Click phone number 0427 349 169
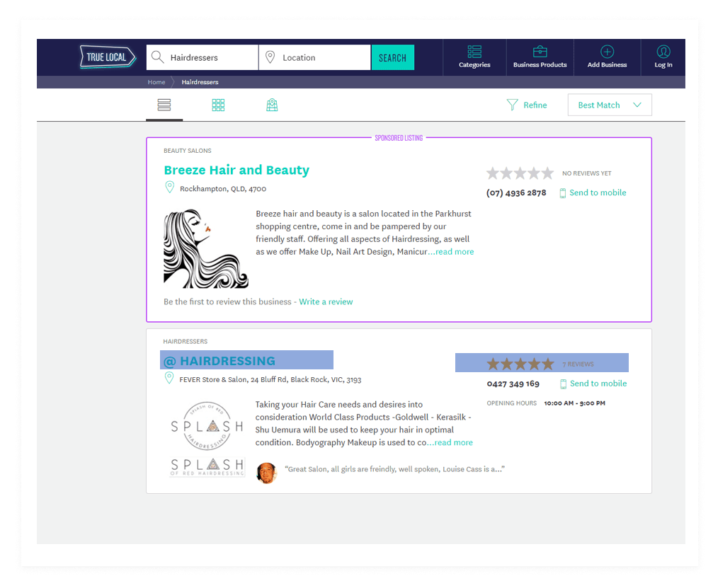 513,384
